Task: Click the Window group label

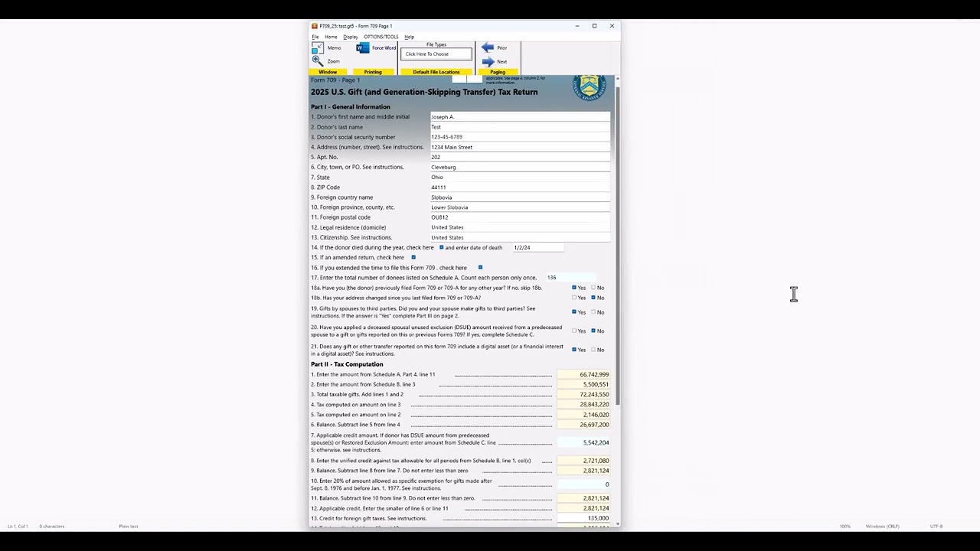Action: [328, 72]
